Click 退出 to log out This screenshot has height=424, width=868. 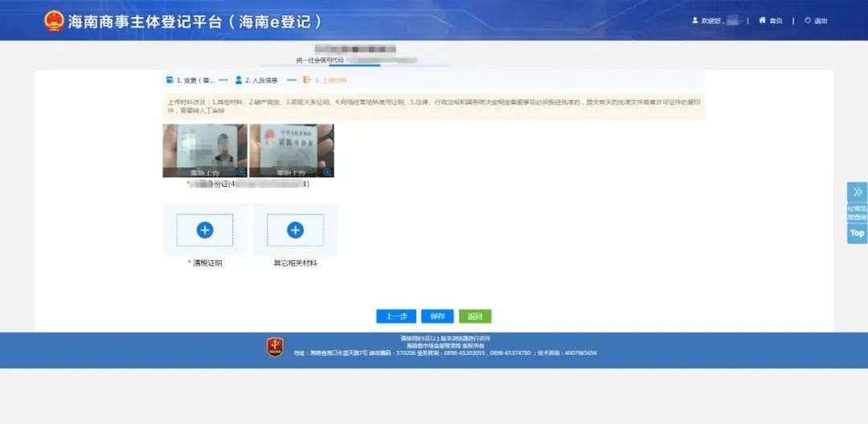click(x=816, y=21)
